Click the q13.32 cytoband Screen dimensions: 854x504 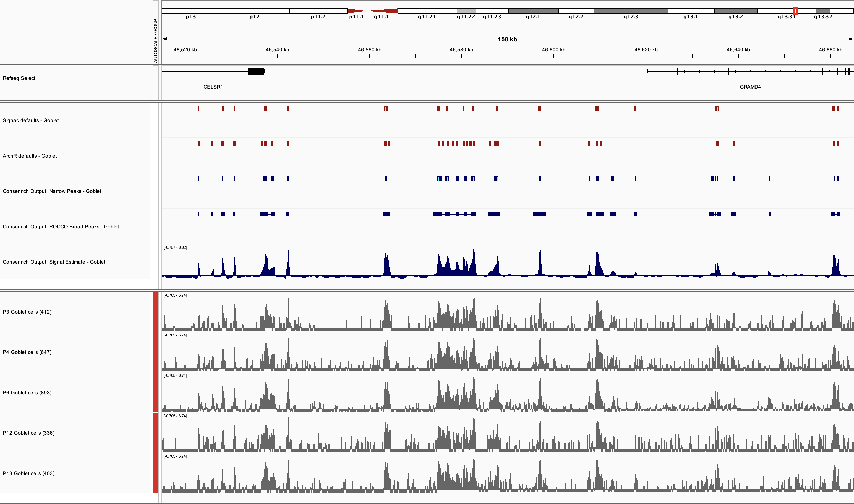823,11
